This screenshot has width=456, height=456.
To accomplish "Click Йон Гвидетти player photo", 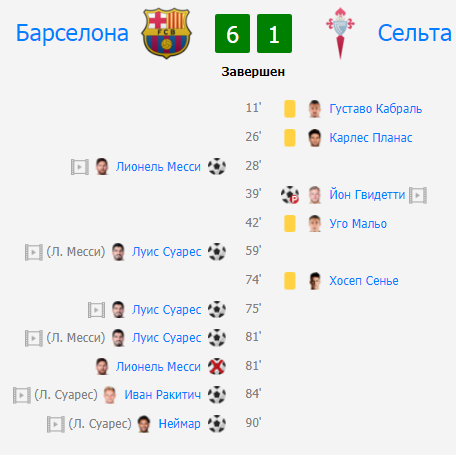I will [315, 195].
